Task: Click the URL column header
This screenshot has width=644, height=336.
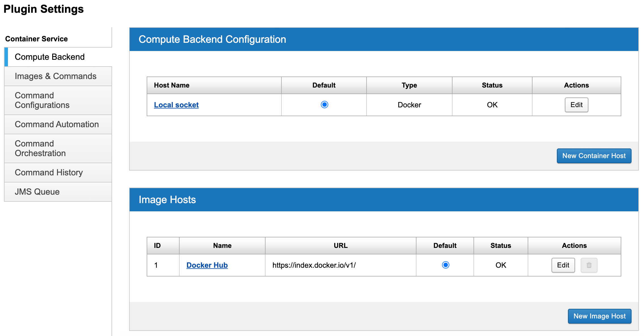Action: [x=340, y=246]
